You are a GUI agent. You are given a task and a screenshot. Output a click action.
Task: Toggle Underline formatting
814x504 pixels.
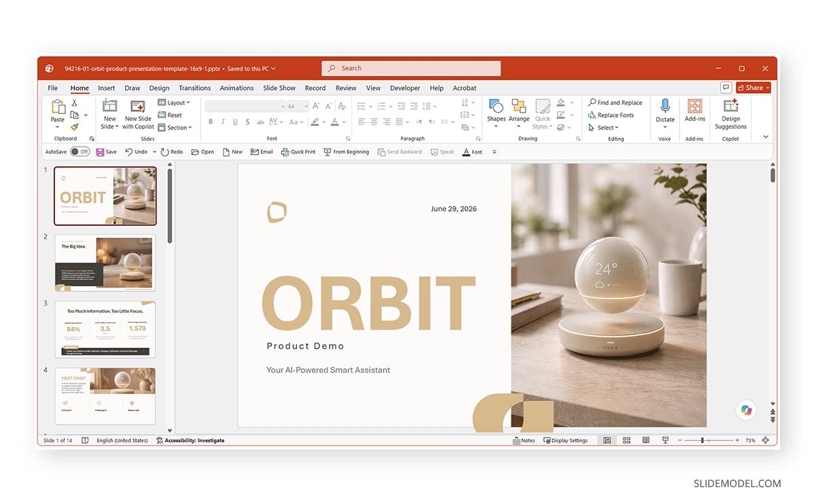click(235, 122)
